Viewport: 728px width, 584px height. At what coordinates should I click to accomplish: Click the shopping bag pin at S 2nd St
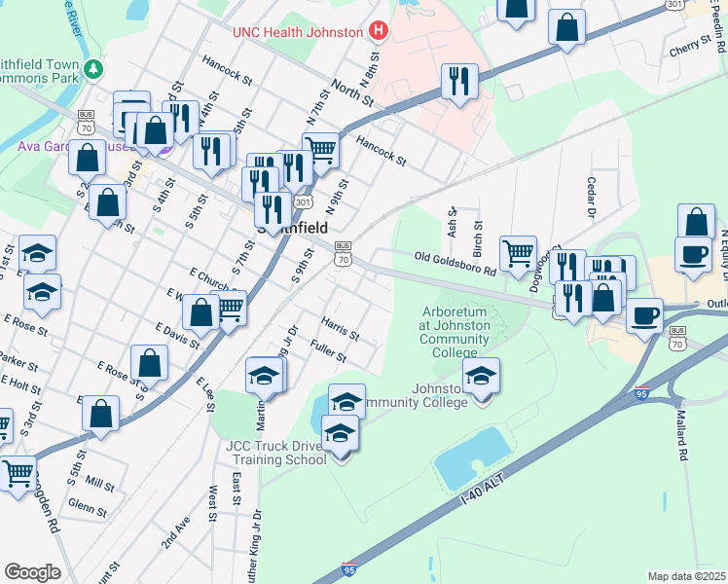tap(88, 160)
